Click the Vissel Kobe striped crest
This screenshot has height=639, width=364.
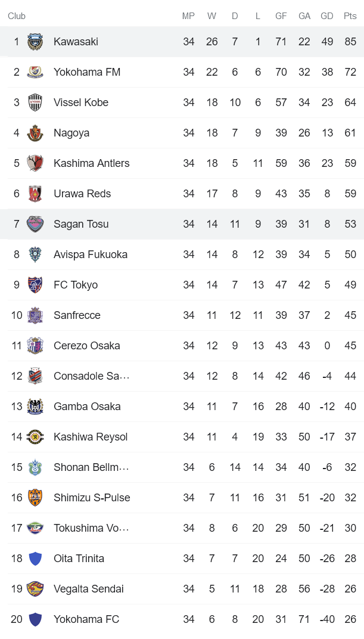[x=35, y=103]
